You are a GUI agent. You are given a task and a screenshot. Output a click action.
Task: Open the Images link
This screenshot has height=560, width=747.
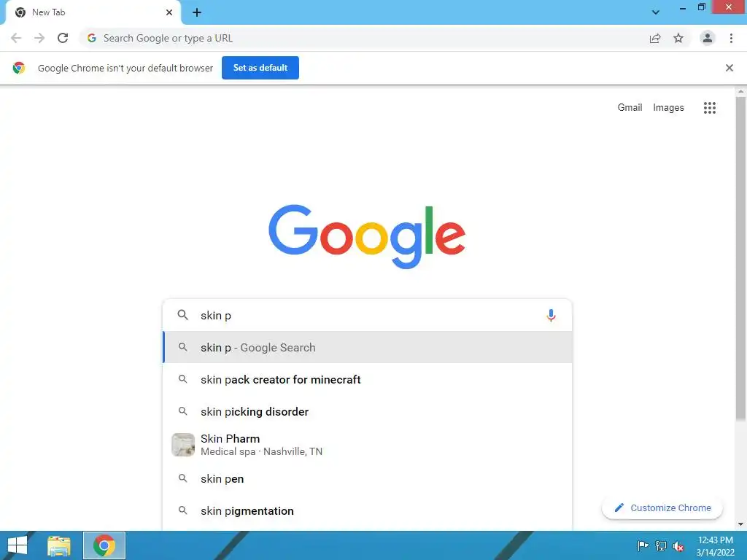[668, 108]
